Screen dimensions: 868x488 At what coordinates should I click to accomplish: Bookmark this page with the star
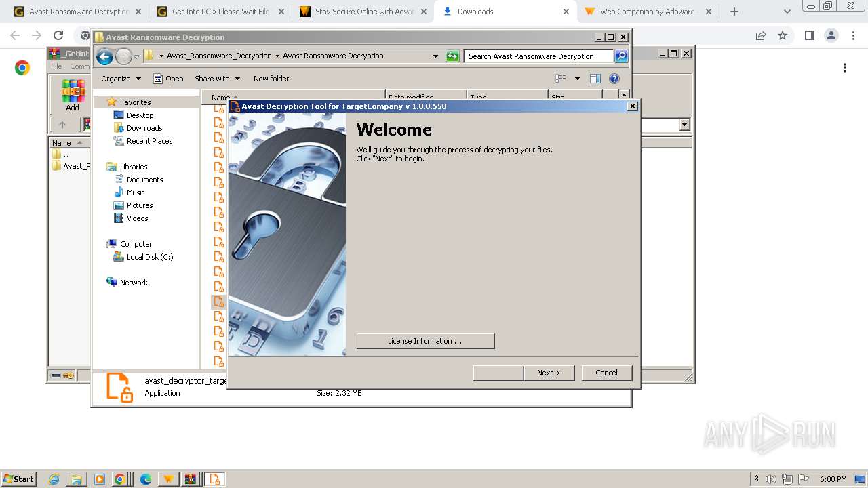coord(783,35)
